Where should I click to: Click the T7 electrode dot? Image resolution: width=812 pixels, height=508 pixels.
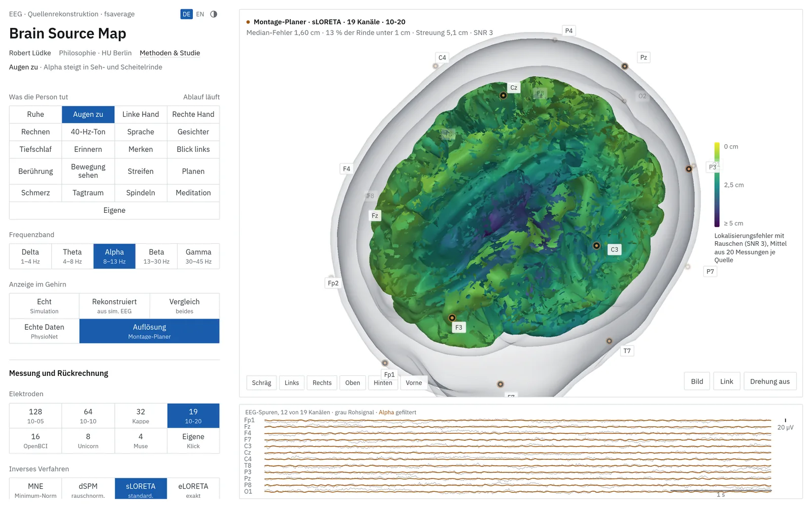(610, 341)
